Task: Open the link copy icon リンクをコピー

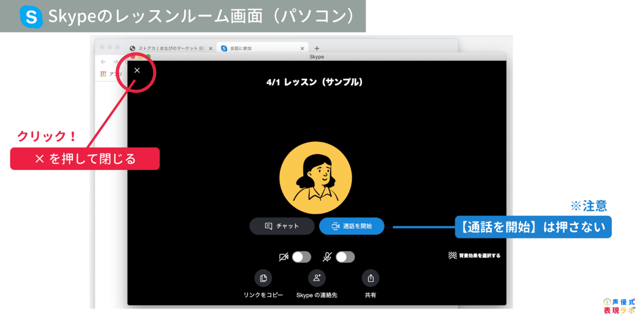Action: tap(263, 279)
